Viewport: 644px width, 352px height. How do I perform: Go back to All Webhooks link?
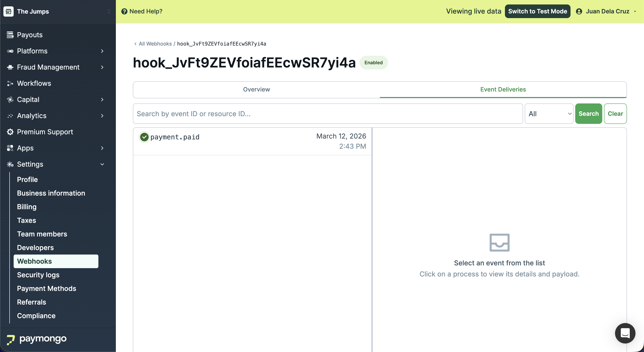(x=155, y=44)
